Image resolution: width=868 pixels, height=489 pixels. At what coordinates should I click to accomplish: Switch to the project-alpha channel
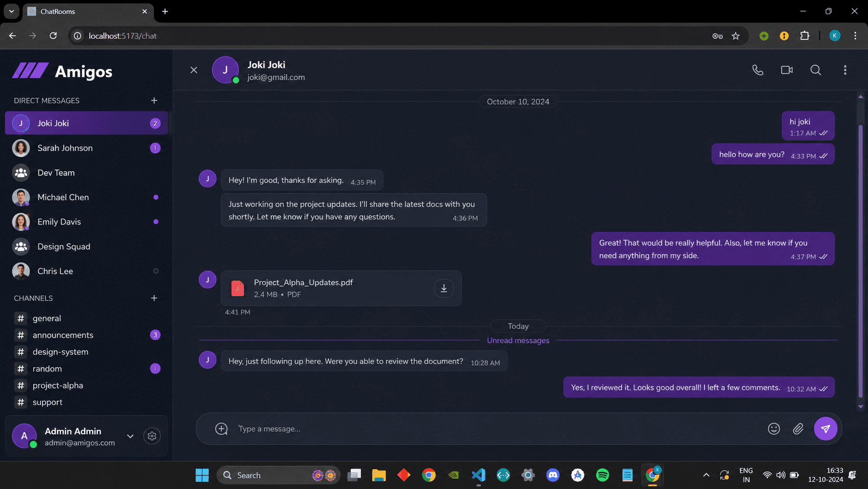click(86, 386)
